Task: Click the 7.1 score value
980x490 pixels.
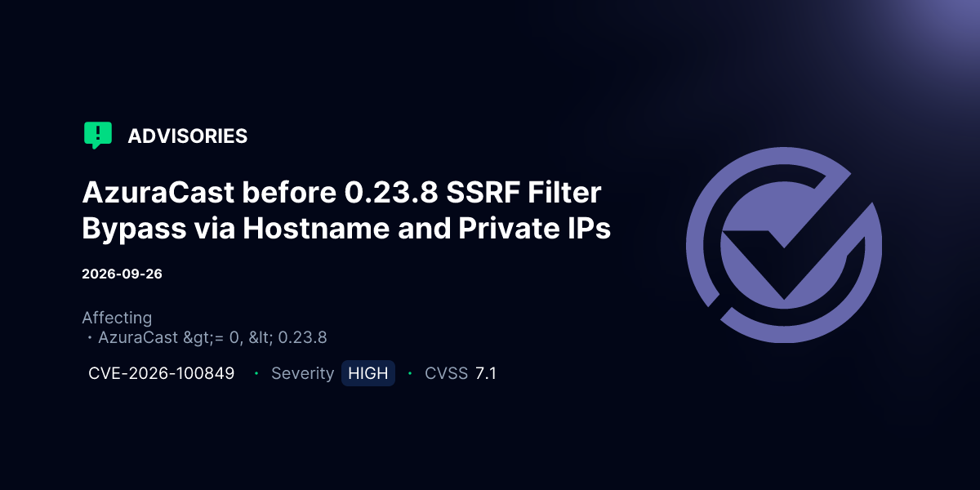Action: 486,373
